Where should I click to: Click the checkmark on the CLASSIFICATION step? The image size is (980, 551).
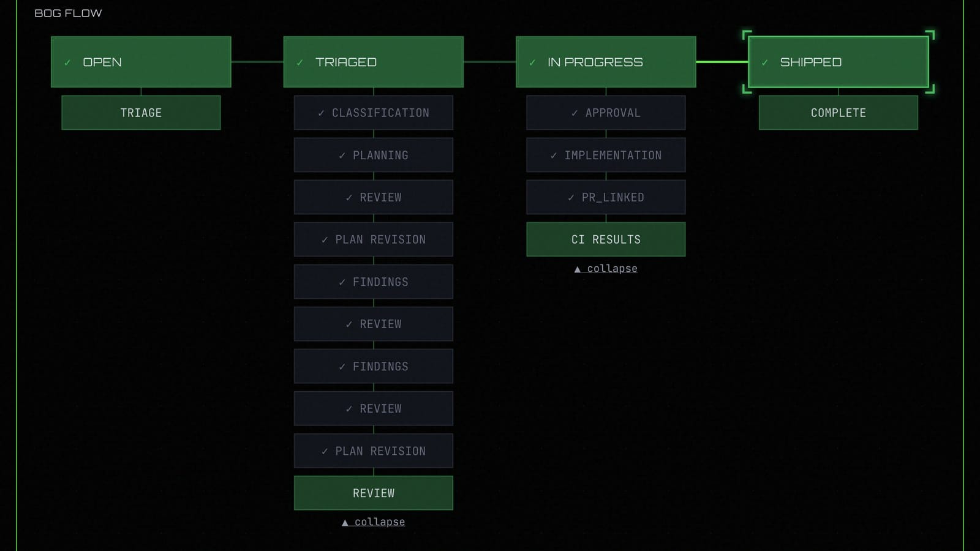point(321,113)
